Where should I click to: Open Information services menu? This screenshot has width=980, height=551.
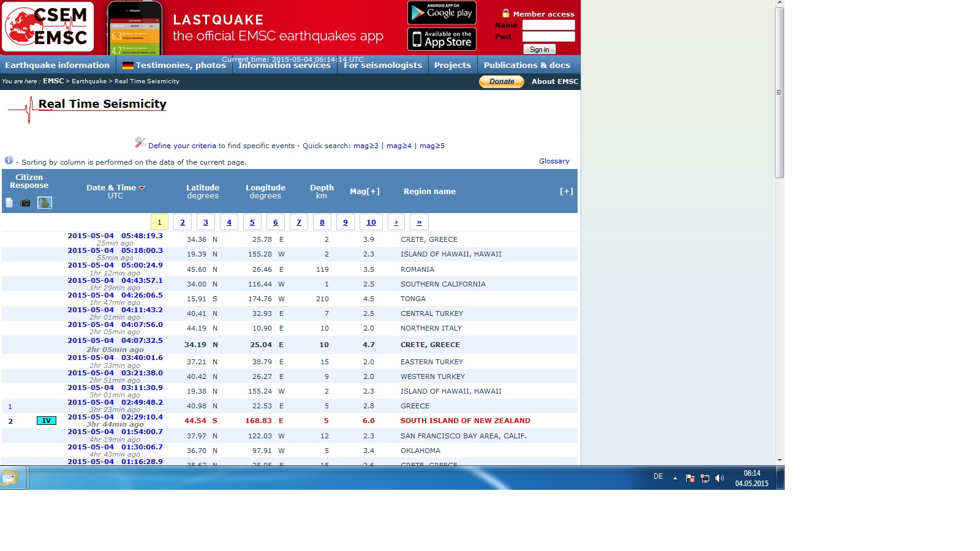pyautogui.click(x=284, y=65)
